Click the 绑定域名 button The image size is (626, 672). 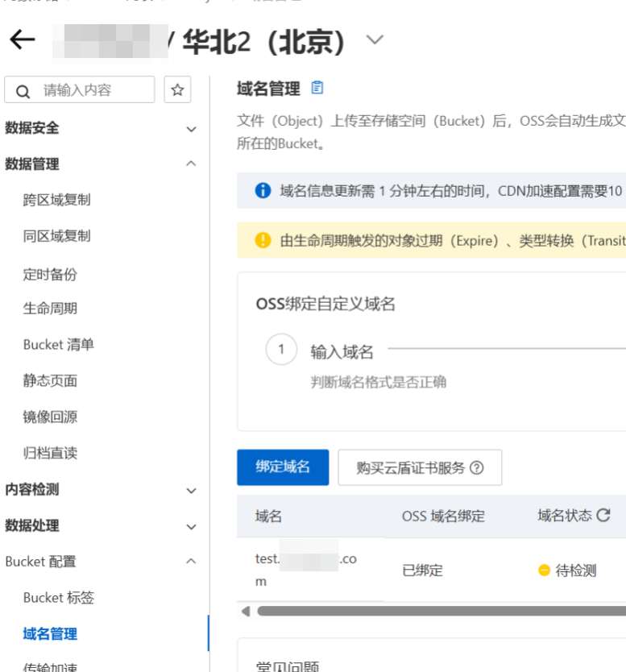point(283,467)
